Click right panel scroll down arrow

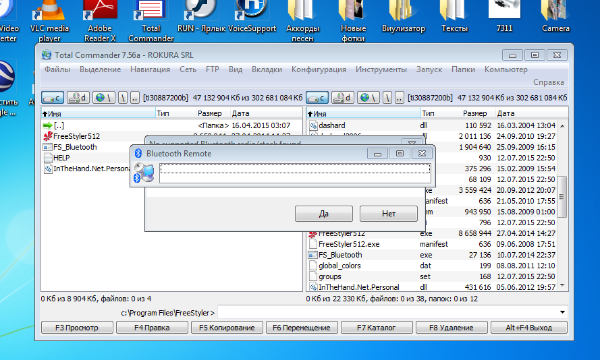click(562, 285)
